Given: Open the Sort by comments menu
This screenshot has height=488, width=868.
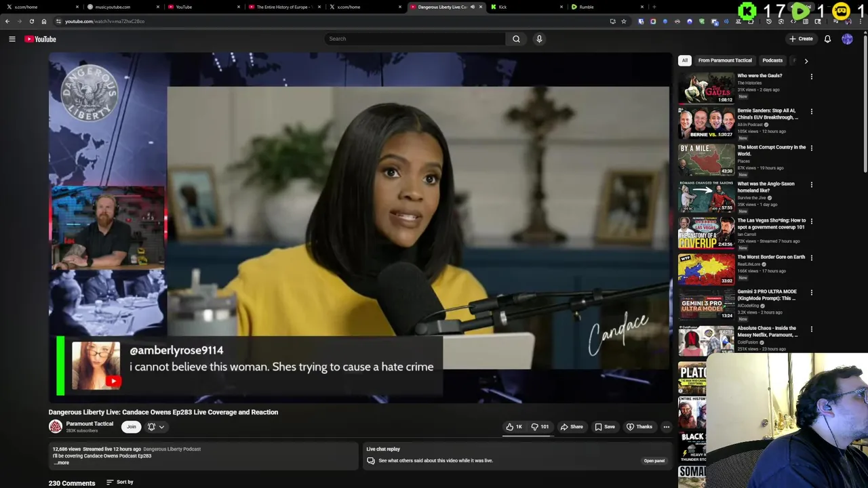Looking at the screenshot, I should [x=120, y=482].
